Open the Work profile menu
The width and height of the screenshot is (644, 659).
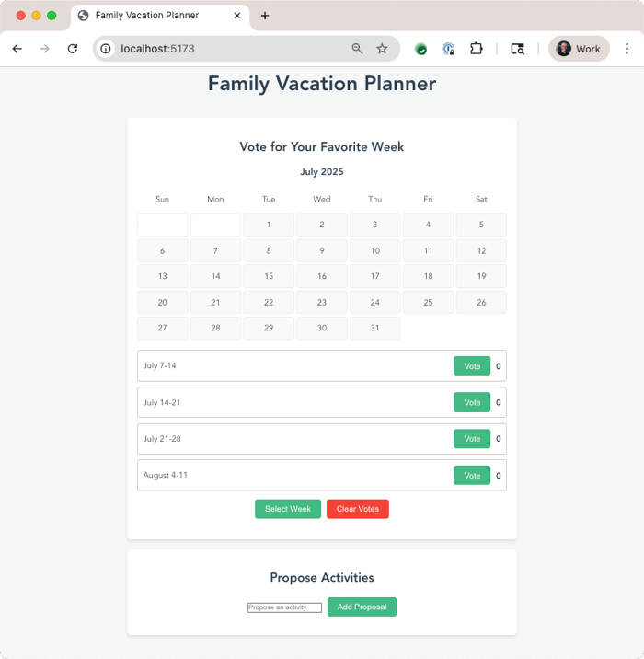[579, 49]
